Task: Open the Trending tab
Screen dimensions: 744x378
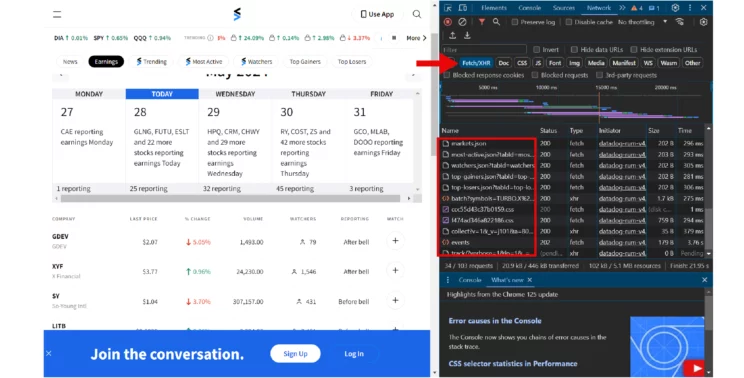Action: click(x=151, y=62)
